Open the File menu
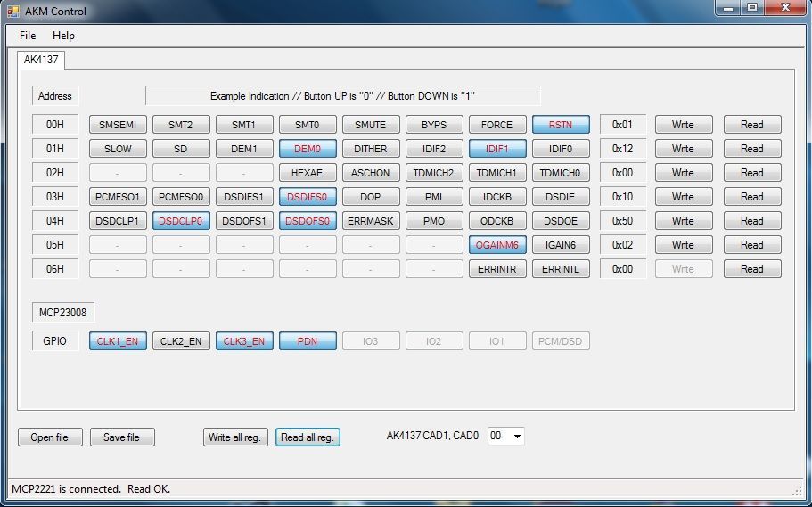812x507 pixels. point(28,36)
